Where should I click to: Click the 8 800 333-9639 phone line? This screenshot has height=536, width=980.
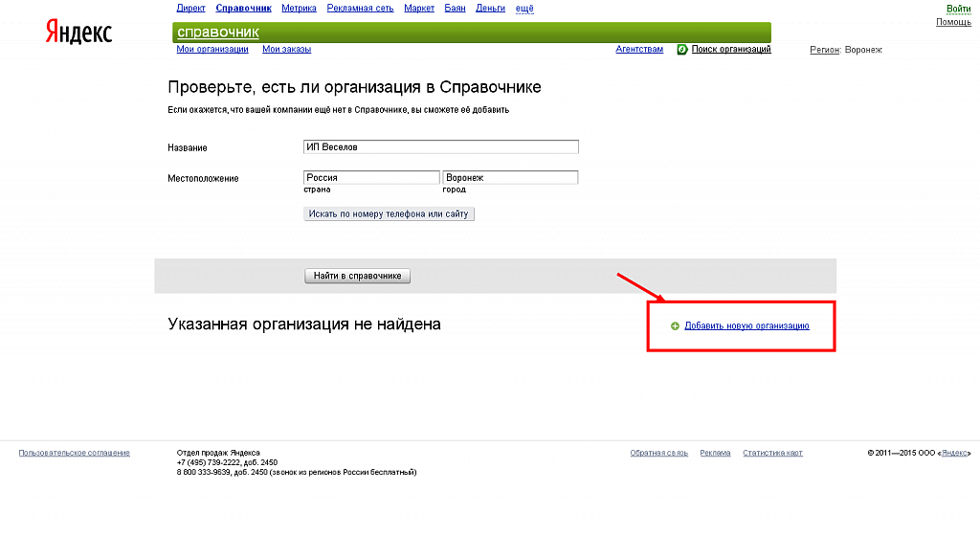[297, 472]
